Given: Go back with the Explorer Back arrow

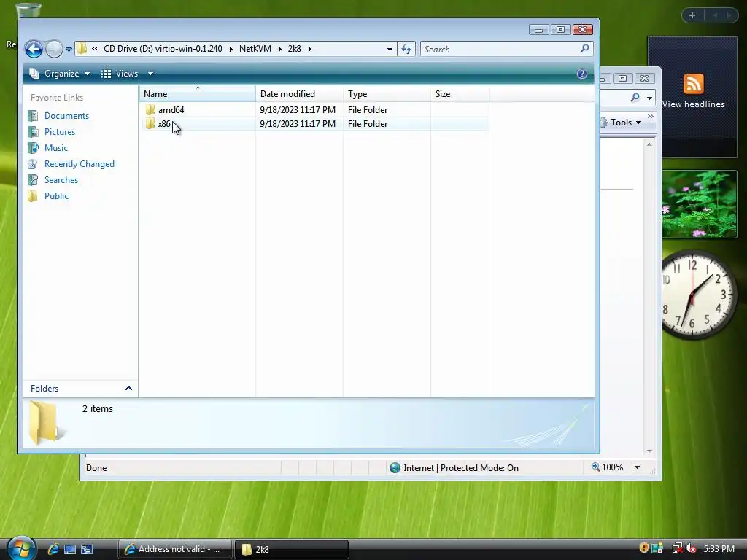Looking at the screenshot, I should [x=34, y=49].
